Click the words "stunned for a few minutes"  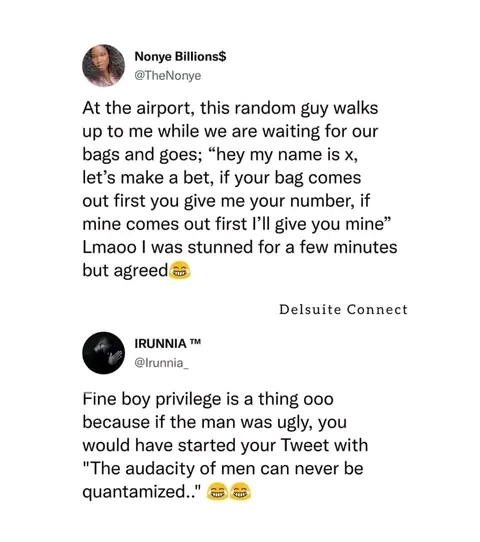click(x=292, y=247)
